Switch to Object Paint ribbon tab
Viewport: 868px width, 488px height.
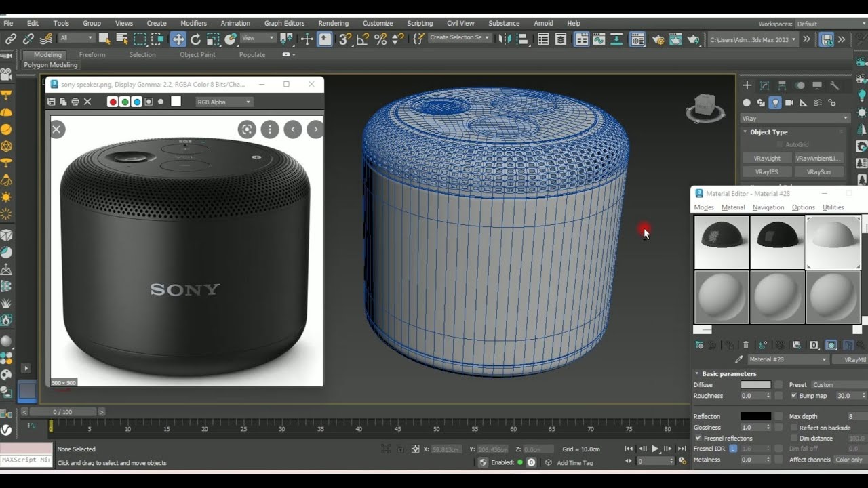point(197,54)
